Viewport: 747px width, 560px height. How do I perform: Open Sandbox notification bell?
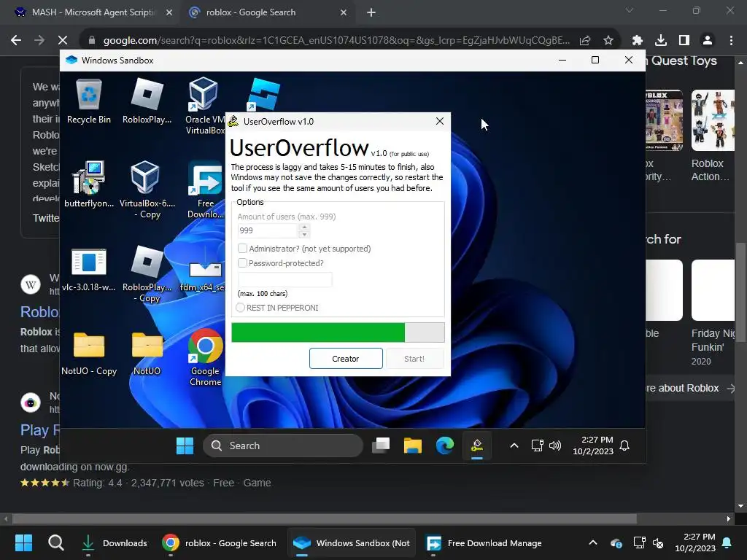point(624,446)
